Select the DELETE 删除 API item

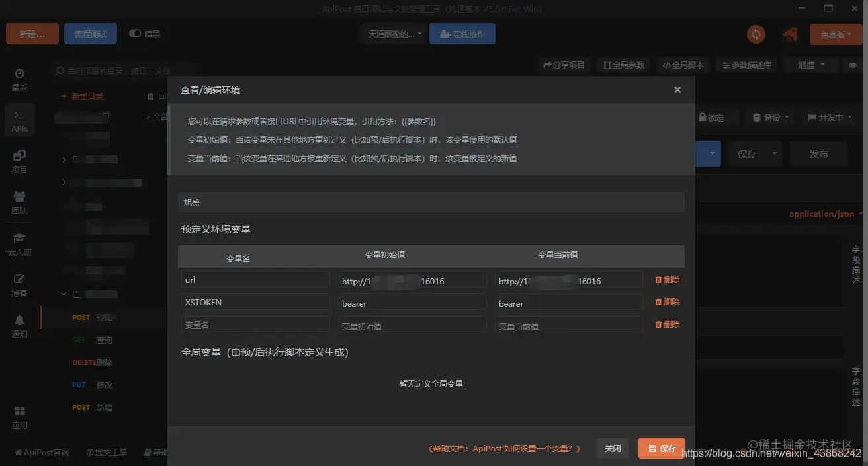[x=93, y=362]
